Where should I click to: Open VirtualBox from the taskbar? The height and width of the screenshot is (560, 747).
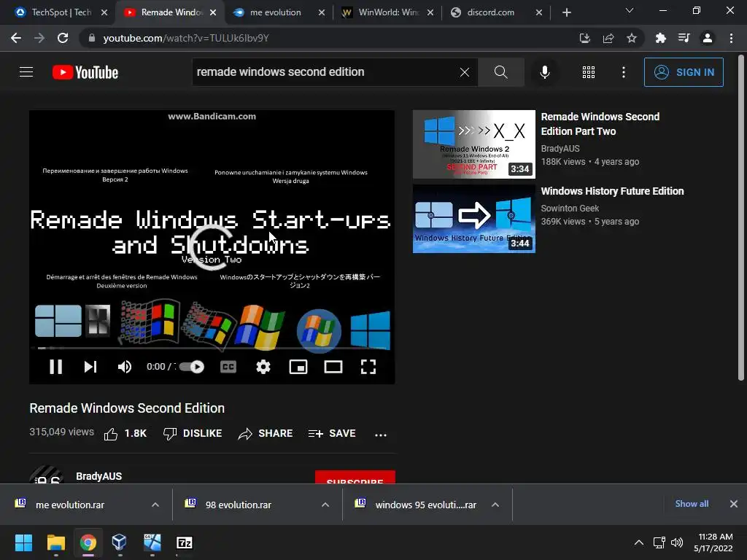tap(119, 542)
